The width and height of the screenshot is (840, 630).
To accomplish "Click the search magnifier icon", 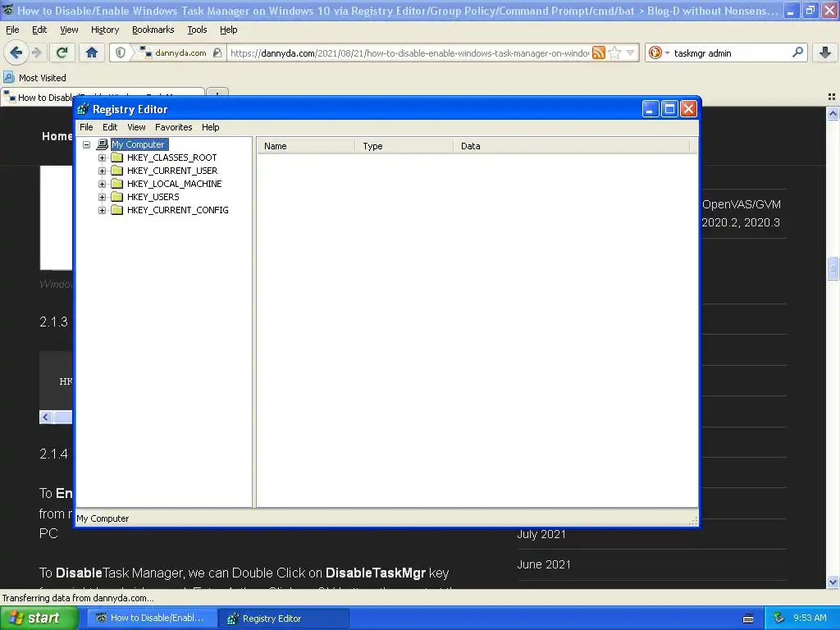I will 797,52.
